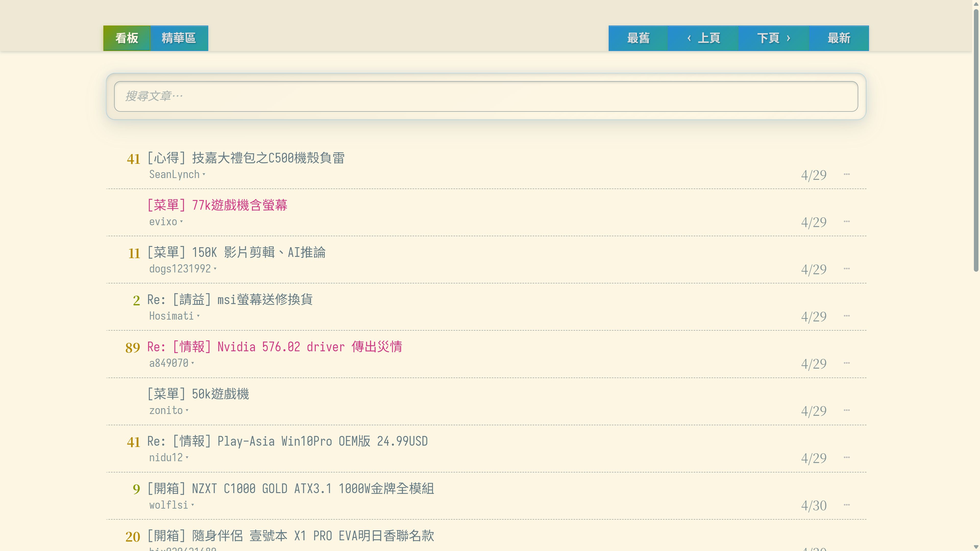Open post 隨身伴侶 壹號本 X1 PRO EVA明日香聯名款

(x=291, y=535)
